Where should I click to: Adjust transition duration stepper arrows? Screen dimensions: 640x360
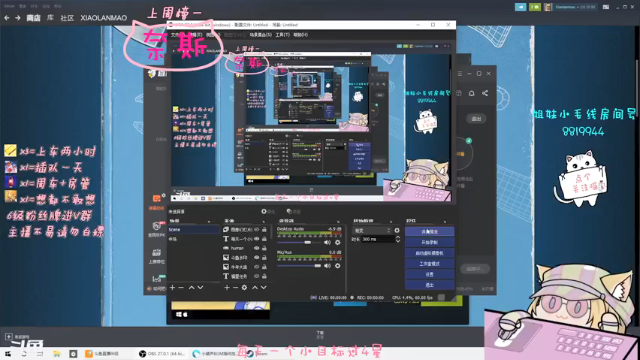[398, 239]
